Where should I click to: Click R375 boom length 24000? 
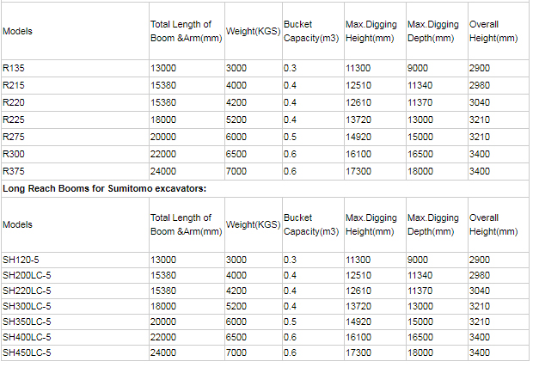point(163,171)
